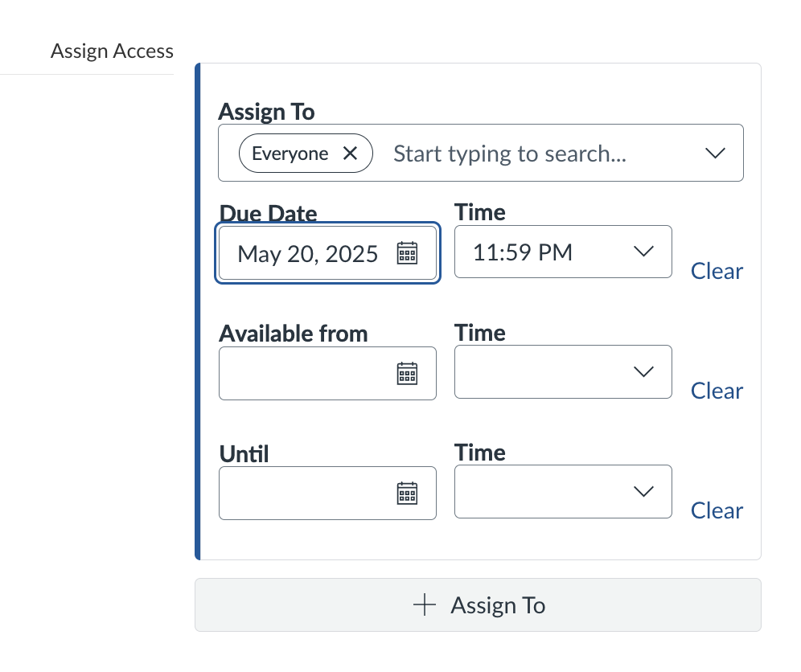Open the Until calendar picker
The image size is (801, 672).
point(408,493)
